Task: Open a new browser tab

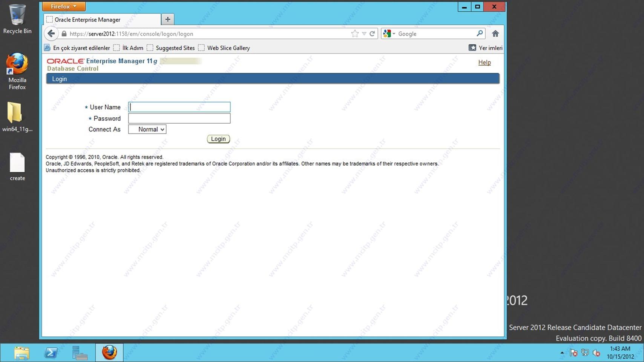Action: tap(168, 19)
